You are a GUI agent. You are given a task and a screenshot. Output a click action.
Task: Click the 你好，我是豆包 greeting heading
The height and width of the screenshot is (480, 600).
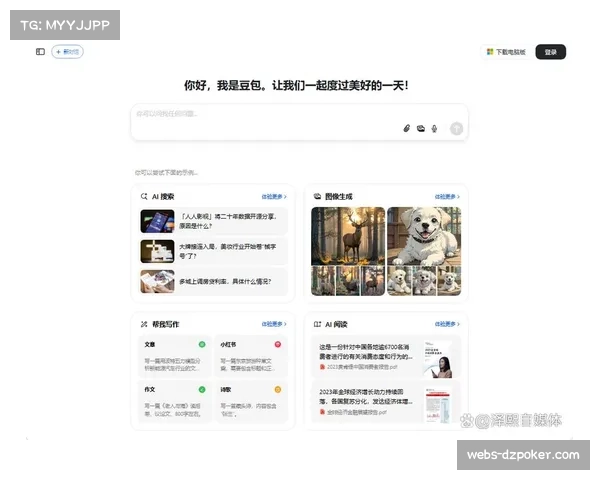pos(296,85)
